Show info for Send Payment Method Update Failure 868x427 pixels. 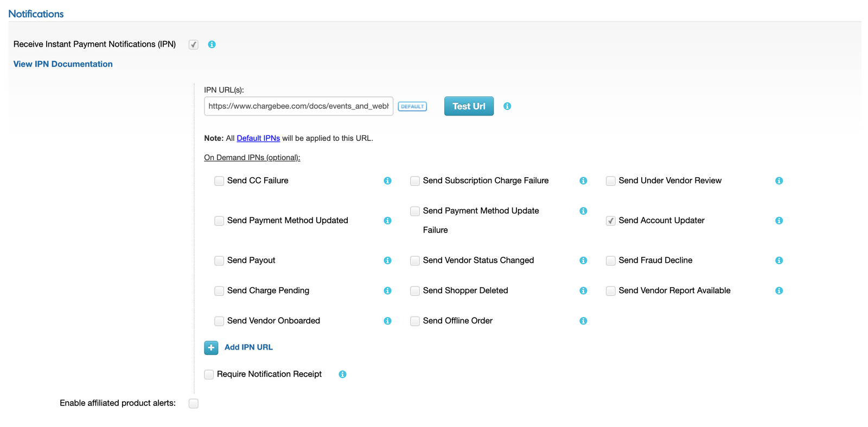[x=583, y=211]
